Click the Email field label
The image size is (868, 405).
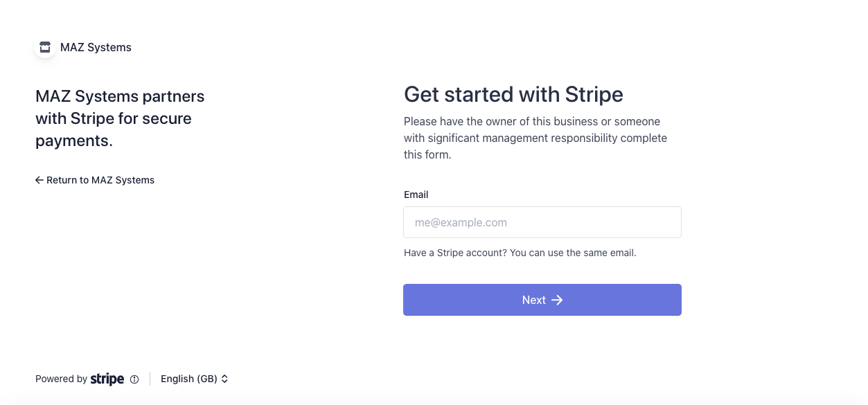coord(416,195)
